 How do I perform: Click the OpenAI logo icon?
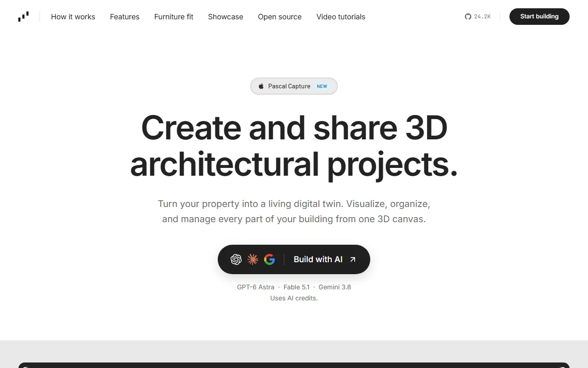(236, 259)
